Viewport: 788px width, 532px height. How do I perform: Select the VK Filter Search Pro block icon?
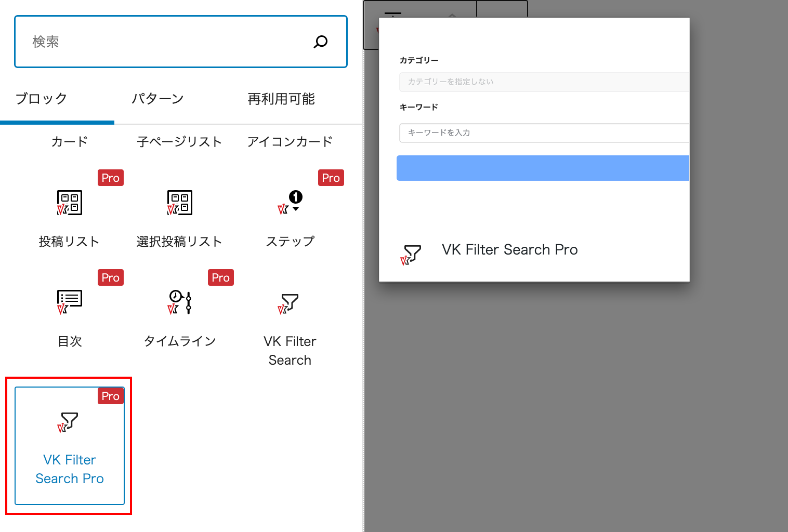click(68, 422)
